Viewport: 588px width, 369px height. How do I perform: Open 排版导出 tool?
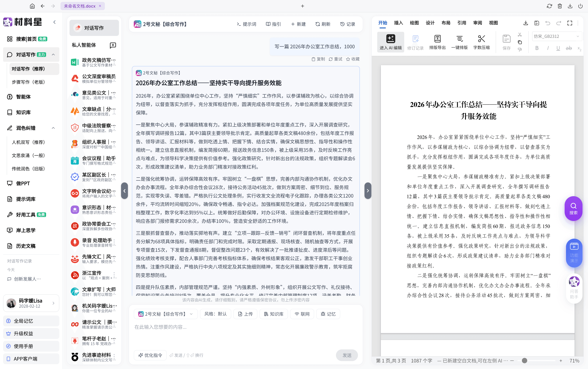click(437, 42)
